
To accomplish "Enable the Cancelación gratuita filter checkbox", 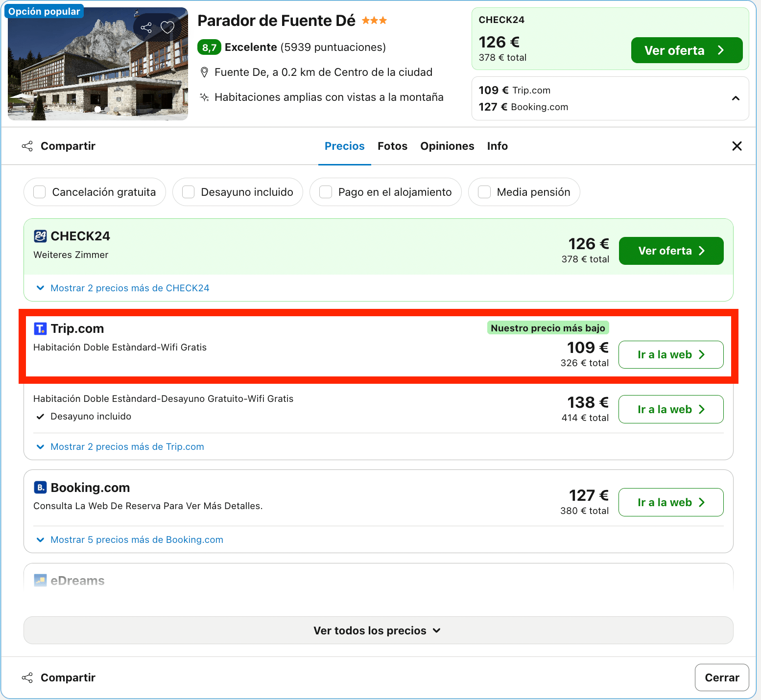I will point(40,192).
